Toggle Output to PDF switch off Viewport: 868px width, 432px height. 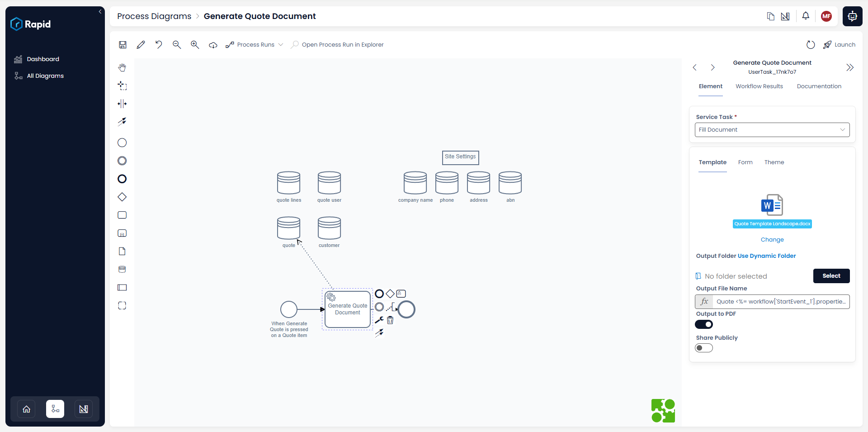[704, 324]
